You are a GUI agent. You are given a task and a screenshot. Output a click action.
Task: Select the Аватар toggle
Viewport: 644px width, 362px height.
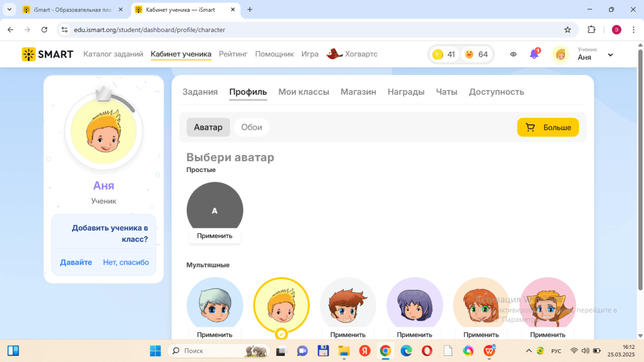coord(208,127)
